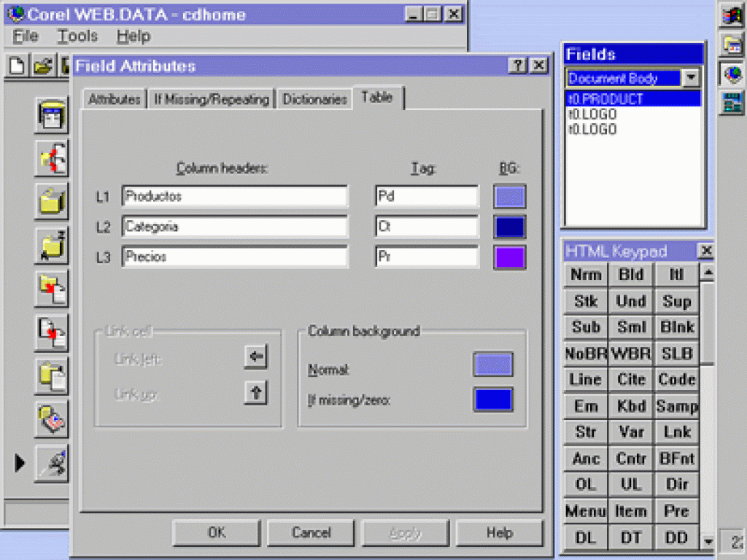Click the If missing/zero color swatch
Viewport: 747px width, 560px height.
point(493,400)
